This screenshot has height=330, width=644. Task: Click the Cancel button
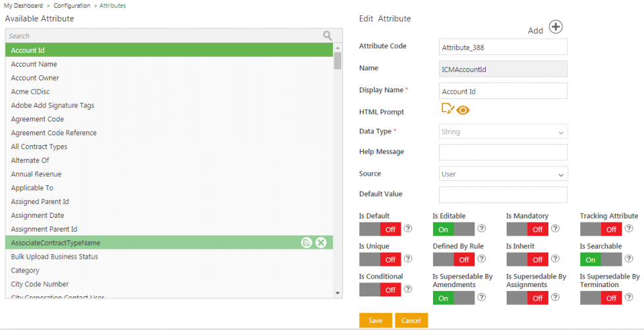click(411, 320)
